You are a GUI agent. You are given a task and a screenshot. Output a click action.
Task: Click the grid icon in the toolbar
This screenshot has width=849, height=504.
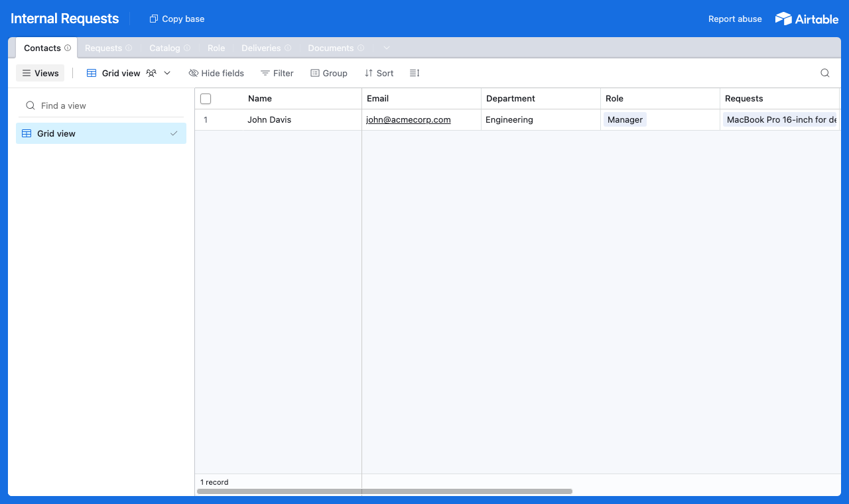pyautogui.click(x=92, y=73)
